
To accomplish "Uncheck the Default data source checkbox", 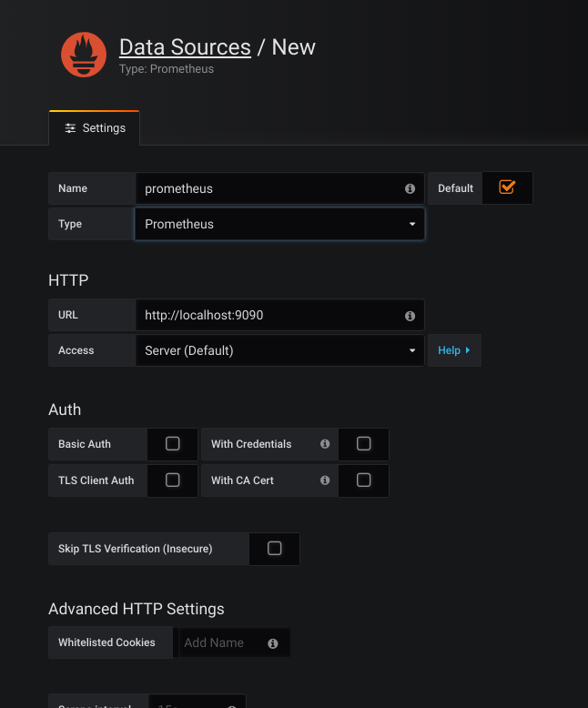I will pos(507,187).
